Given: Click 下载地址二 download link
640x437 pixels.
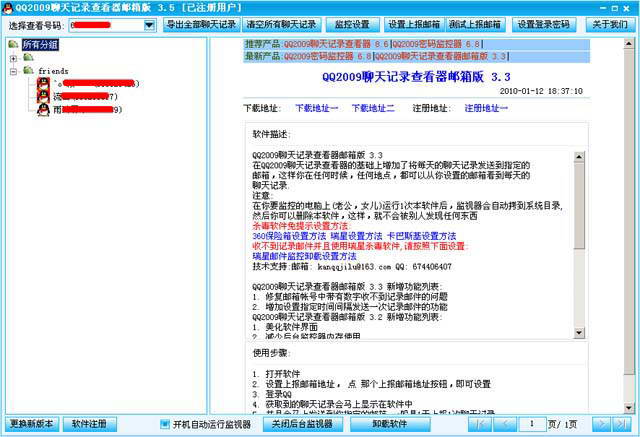Looking at the screenshot, I should click(373, 109).
